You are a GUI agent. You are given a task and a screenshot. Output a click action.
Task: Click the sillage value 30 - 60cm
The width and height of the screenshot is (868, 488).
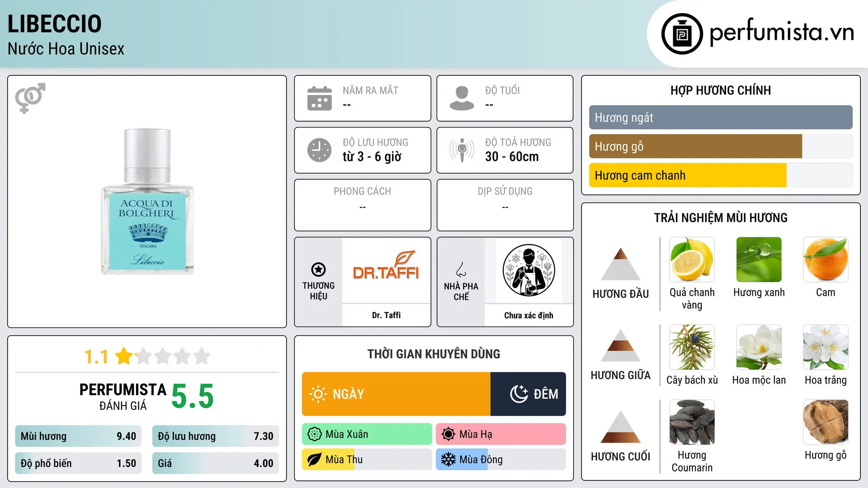512,157
